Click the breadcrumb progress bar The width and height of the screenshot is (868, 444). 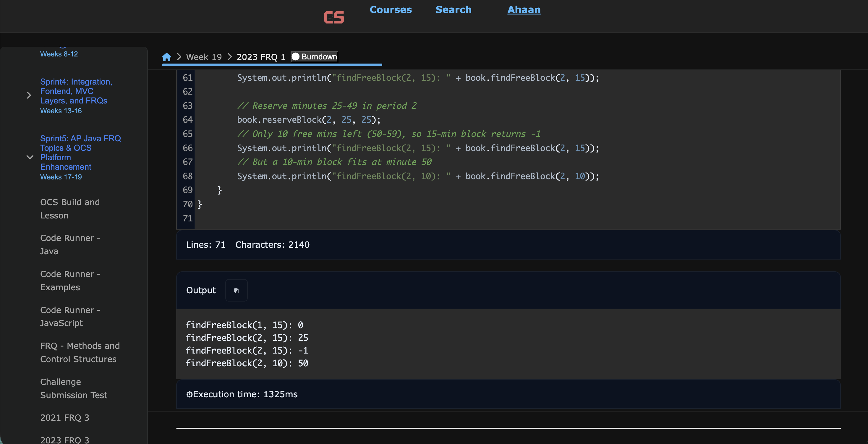[x=272, y=64]
